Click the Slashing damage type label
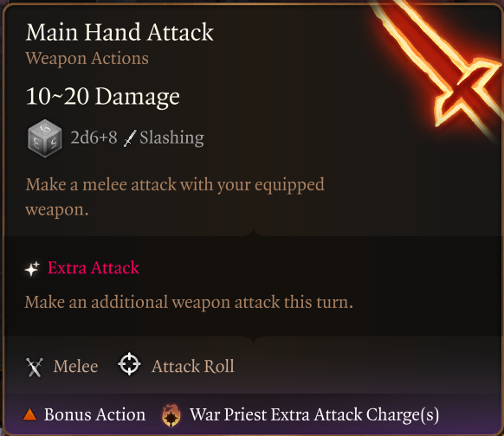This screenshot has width=504, height=436. [x=171, y=138]
